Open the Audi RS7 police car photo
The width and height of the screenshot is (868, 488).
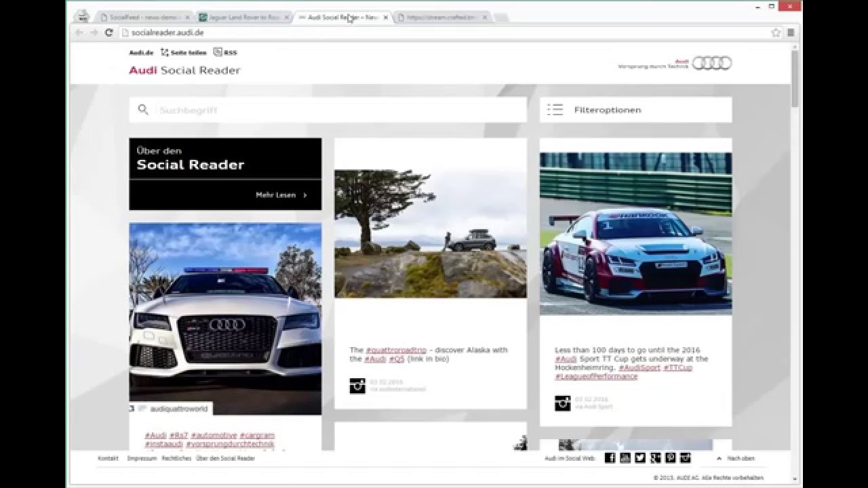pos(225,319)
